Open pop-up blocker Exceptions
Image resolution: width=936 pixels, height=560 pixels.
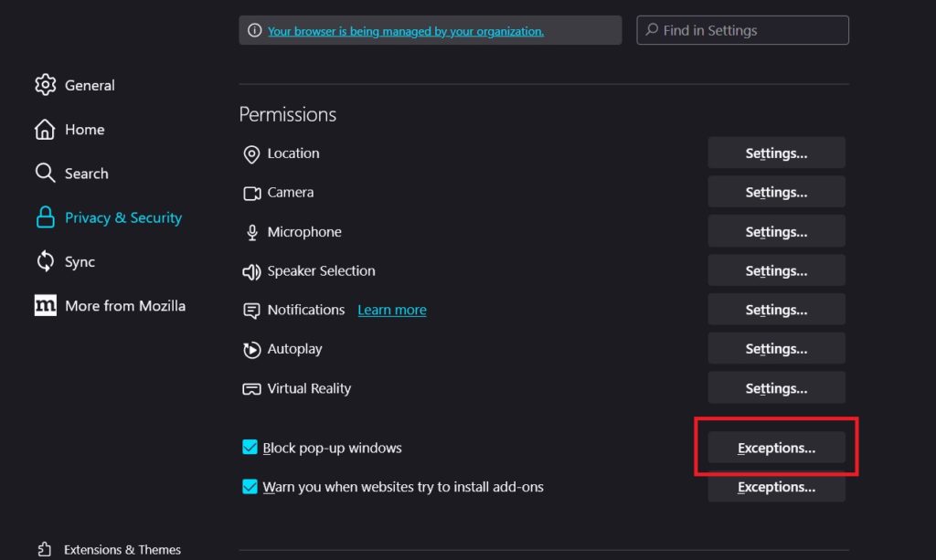pyautogui.click(x=776, y=448)
